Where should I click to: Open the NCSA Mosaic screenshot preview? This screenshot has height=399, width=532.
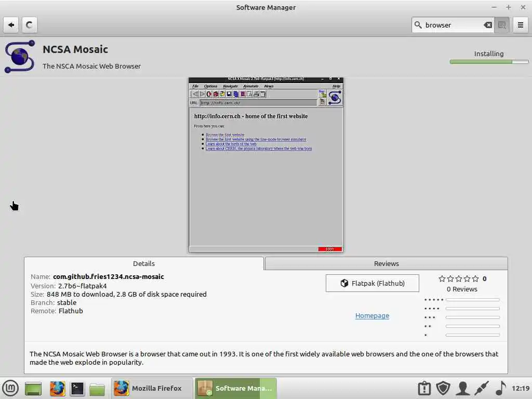coord(266,165)
